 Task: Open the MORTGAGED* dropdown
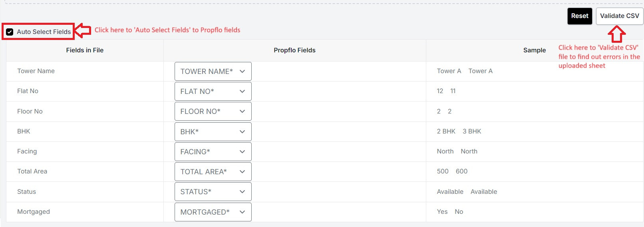(x=213, y=212)
